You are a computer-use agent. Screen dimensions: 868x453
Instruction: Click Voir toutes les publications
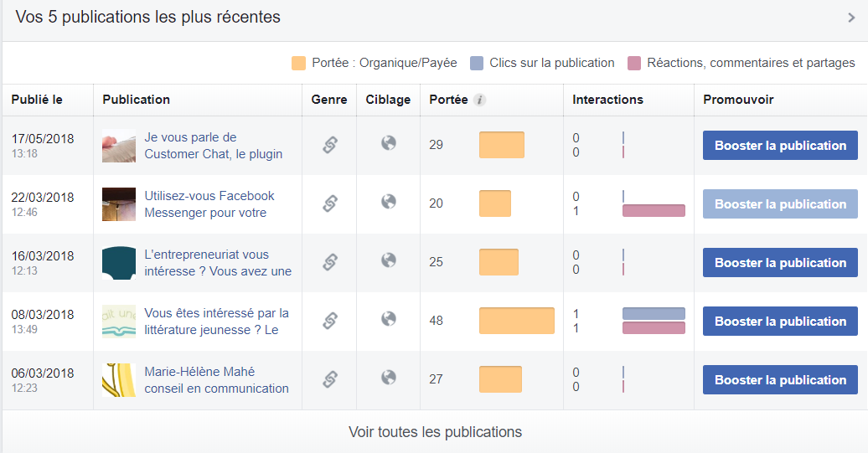(435, 432)
